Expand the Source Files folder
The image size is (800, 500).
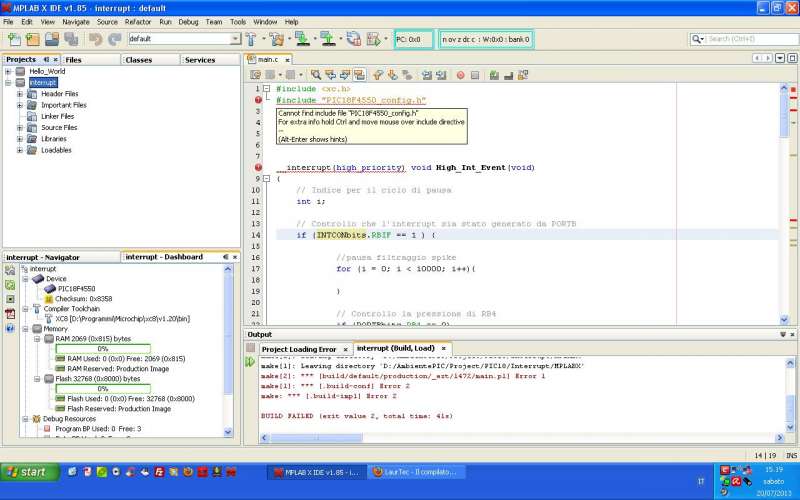[x=20, y=128]
